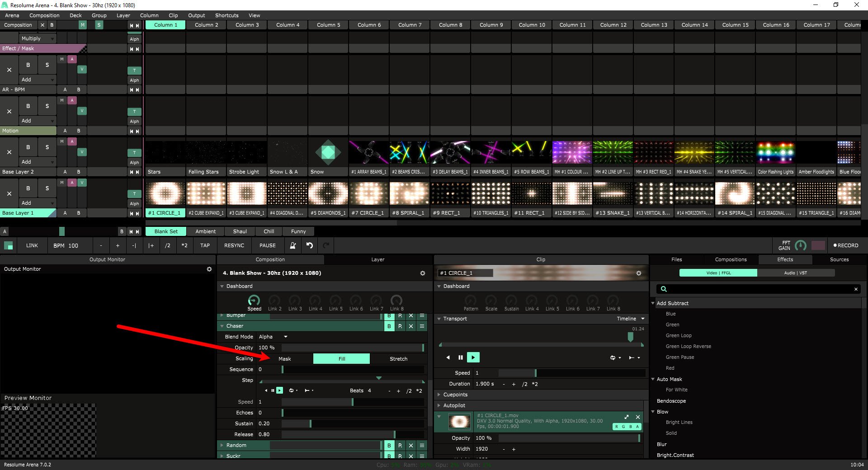The width and height of the screenshot is (868, 470).
Task: Open the #1 CIRCLE_1 clip settings gear
Action: click(639, 273)
